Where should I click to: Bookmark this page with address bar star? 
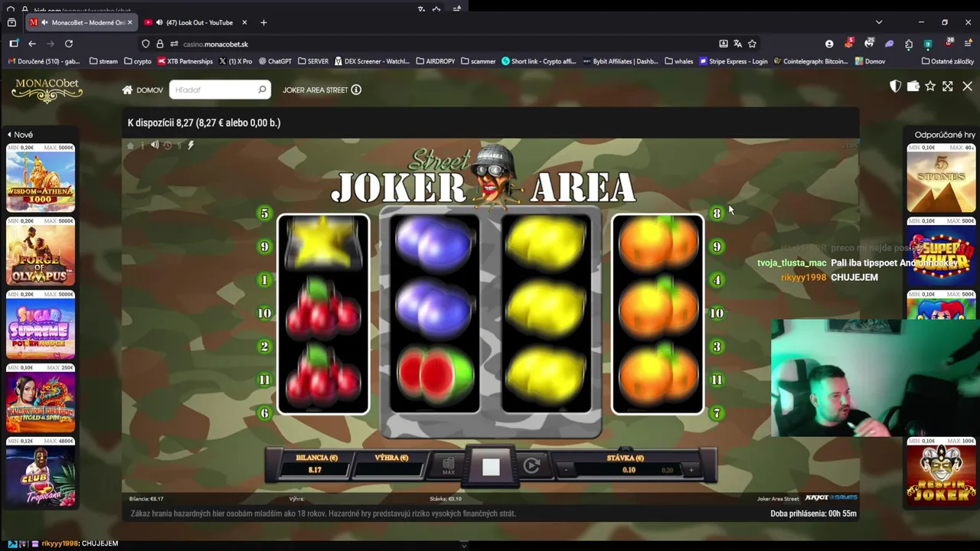pyautogui.click(x=752, y=44)
